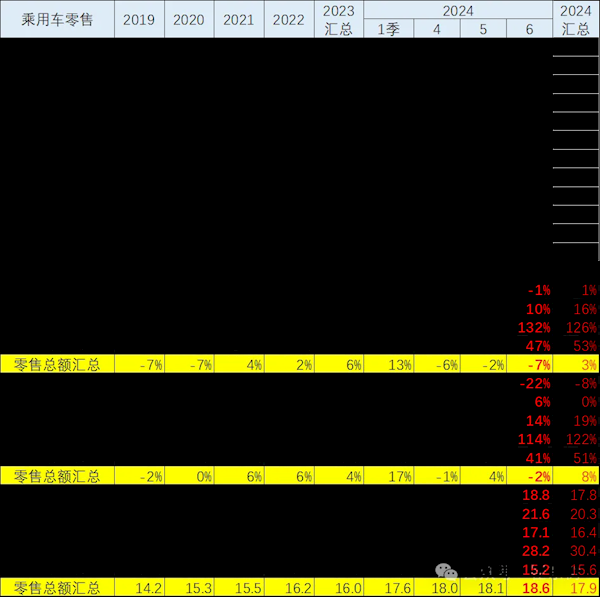Click 零售总额汇总 label in row starting -2%
The width and height of the screenshot is (600, 597).
[x=57, y=476]
